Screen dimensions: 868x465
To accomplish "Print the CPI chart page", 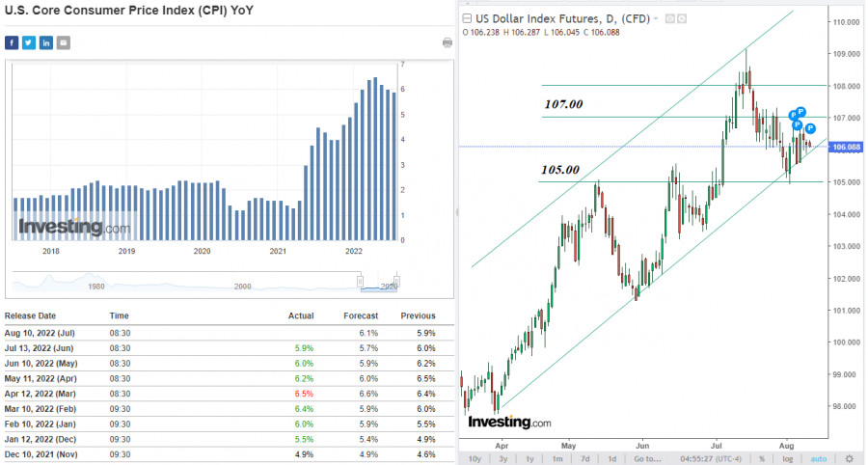I will (448, 43).
